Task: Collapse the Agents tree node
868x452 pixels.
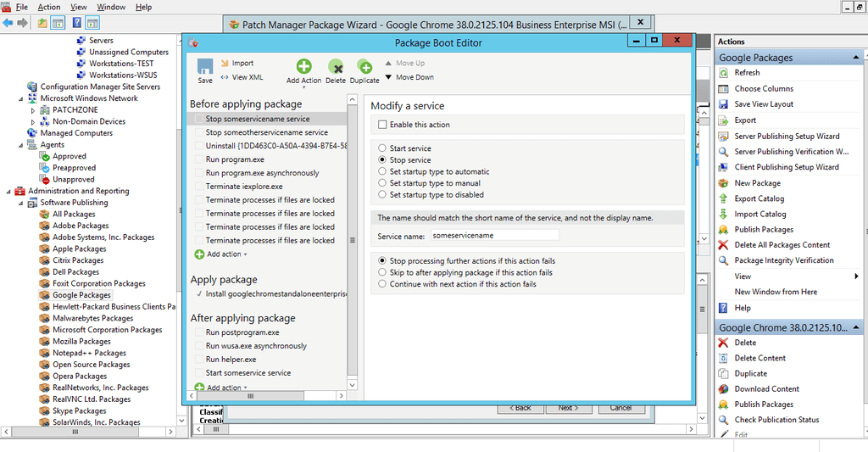Action: (x=21, y=145)
